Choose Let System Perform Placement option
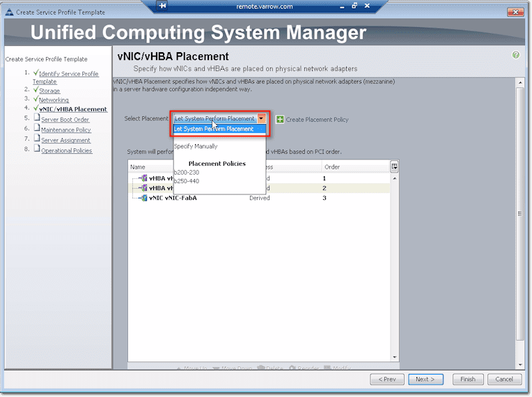 [219, 129]
